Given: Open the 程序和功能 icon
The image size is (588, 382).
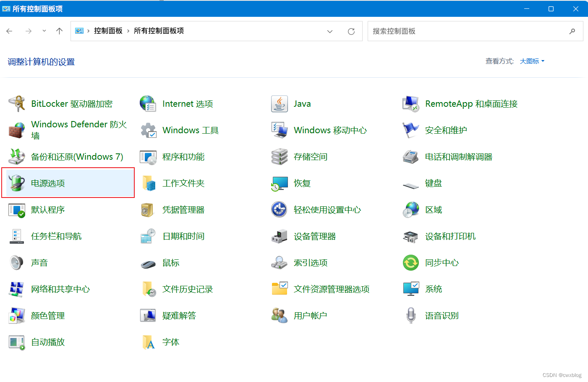Looking at the screenshot, I should tap(148, 157).
